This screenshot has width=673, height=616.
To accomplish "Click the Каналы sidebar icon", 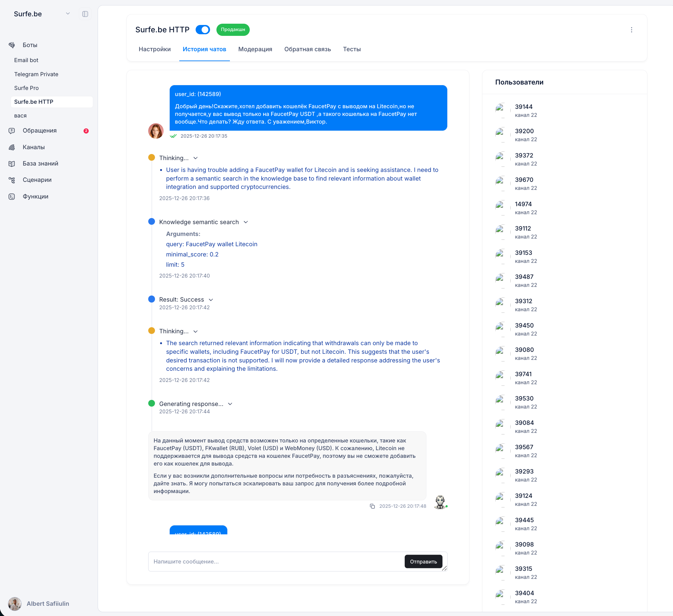I will [12, 147].
